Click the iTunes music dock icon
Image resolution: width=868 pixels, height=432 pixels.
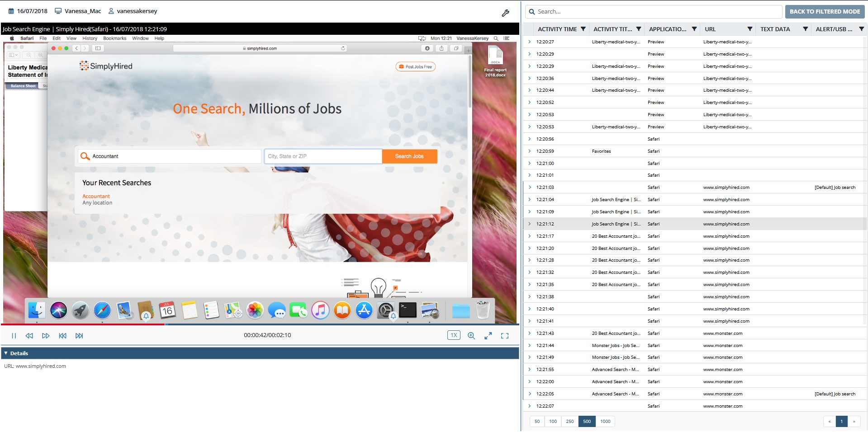tap(320, 310)
